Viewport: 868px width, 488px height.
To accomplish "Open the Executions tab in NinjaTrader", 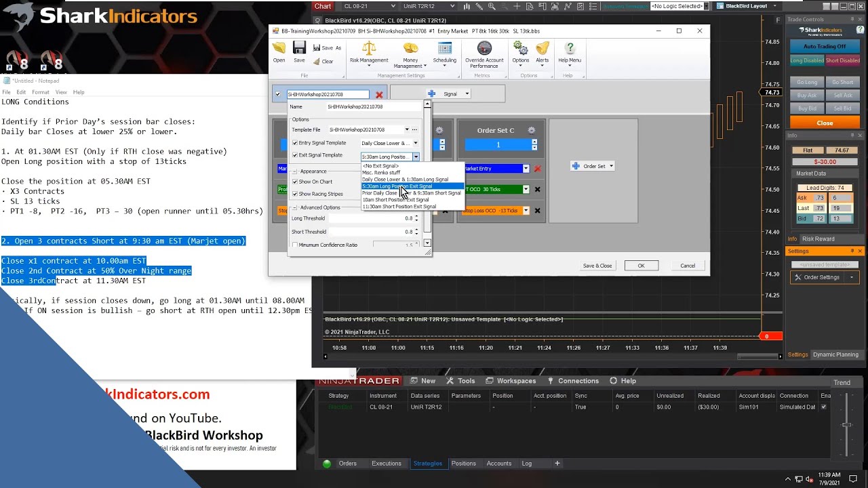I will [387, 464].
